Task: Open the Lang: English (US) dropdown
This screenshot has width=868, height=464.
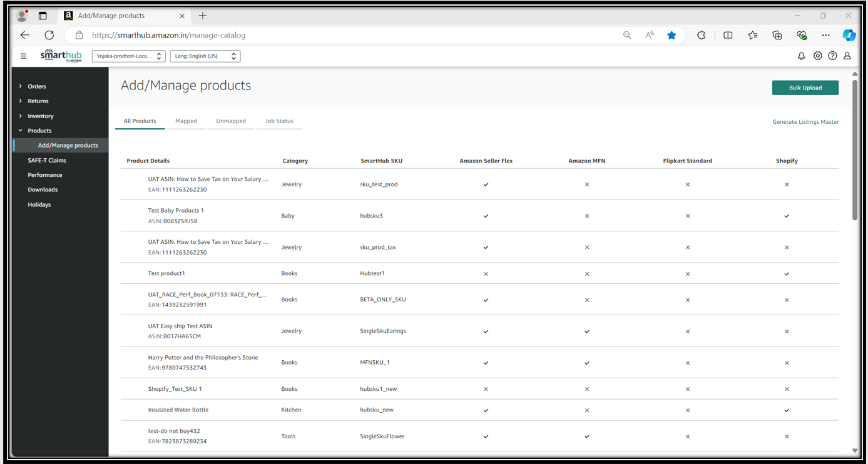Action: pyautogui.click(x=205, y=56)
